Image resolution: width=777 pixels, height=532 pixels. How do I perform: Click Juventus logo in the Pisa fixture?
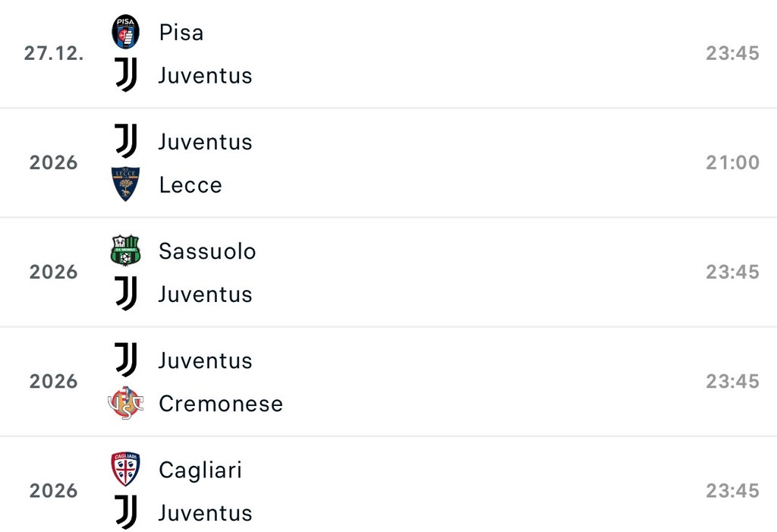(x=126, y=75)
